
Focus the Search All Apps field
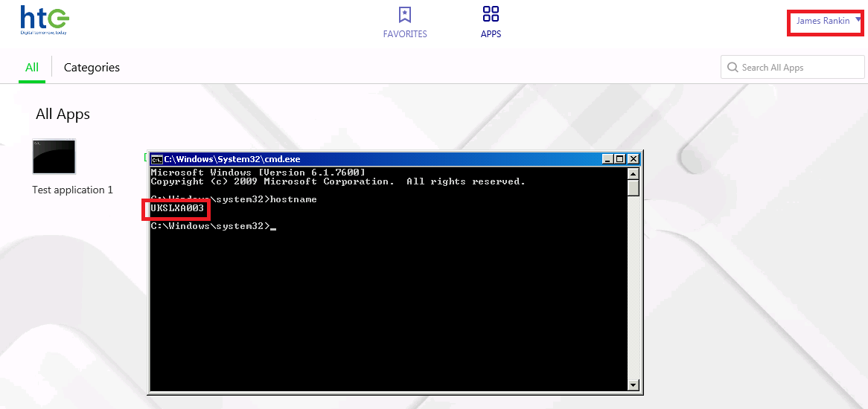pyautogui.click(x=792, y=68)
